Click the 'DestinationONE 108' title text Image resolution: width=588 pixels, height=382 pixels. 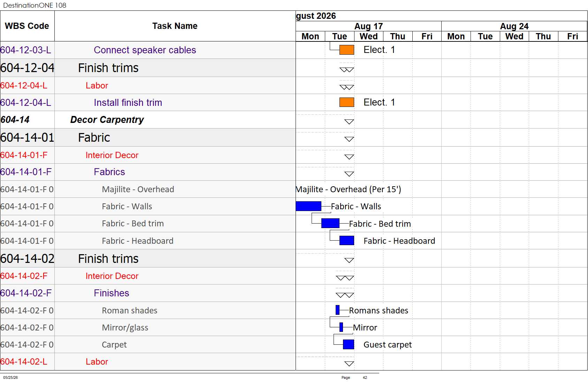[x=35, y=5]
